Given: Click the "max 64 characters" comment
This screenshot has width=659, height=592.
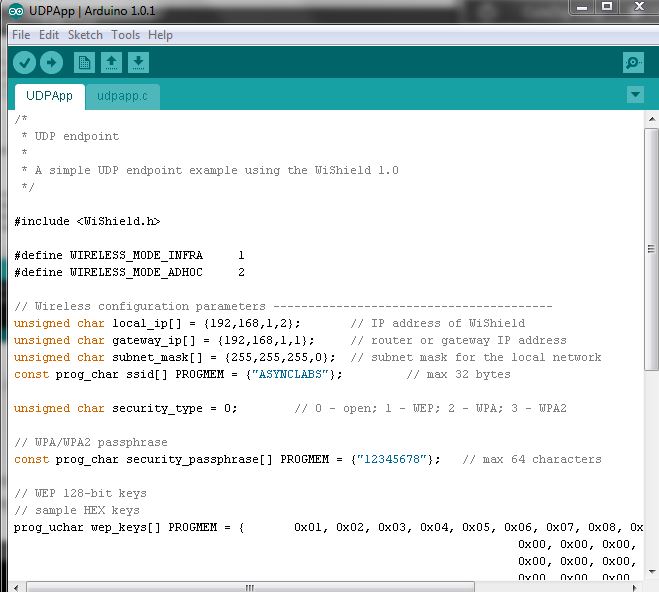Looking at the screenshot, I should coord(532,459).
